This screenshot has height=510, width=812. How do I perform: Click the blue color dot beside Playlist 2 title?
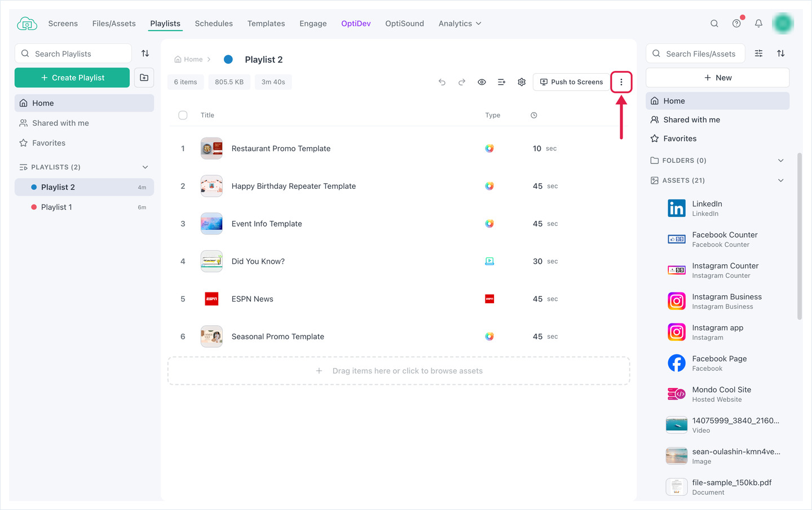click(228, 59)
